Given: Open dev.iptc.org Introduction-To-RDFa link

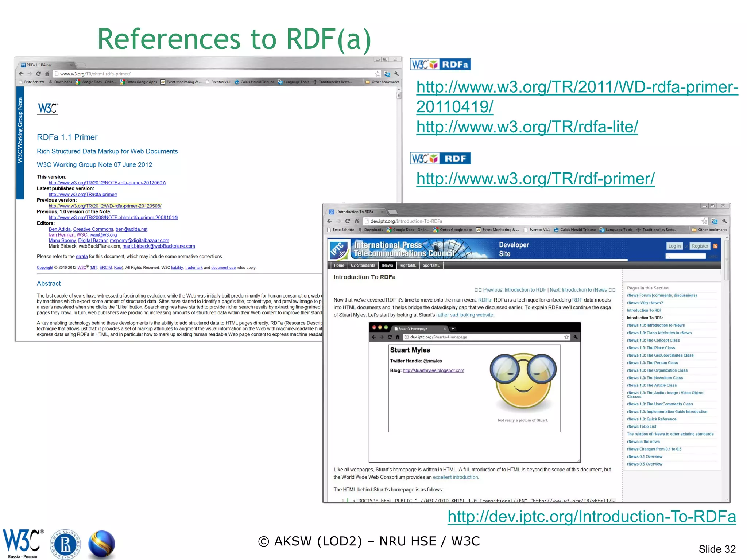Looking at the screenshot, I should [592, 517].
